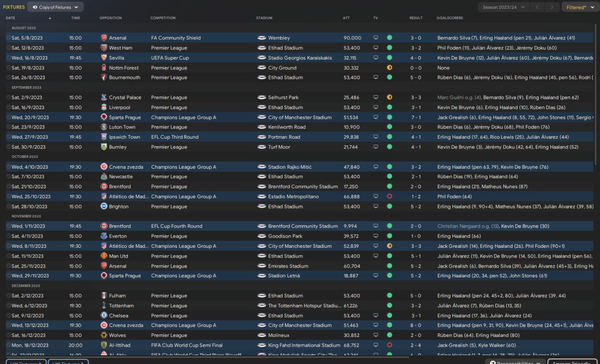The height and width of the screenshot is (364, 600).
Task: Click the Luton Town club badge
Action: point(104,127)
